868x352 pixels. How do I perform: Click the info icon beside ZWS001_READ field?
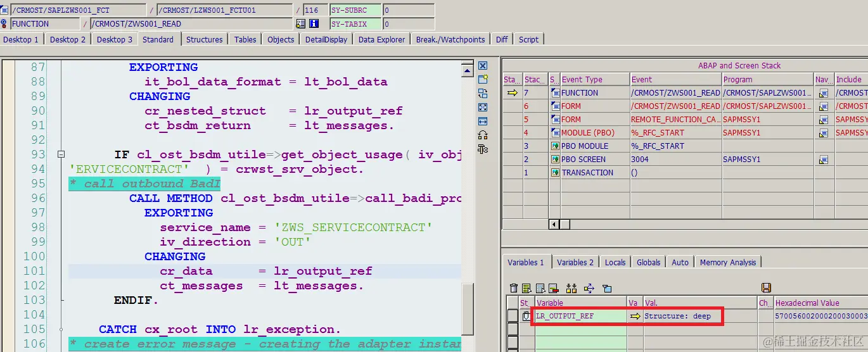pos(314,23)
